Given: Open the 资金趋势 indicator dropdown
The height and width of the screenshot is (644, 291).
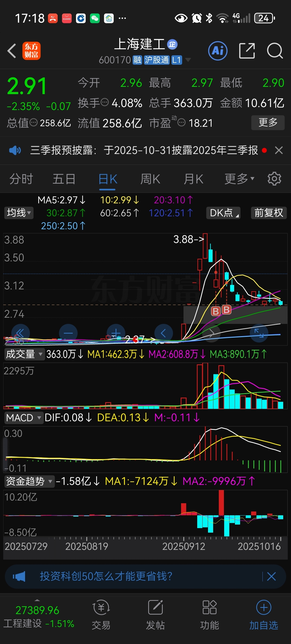Looking at the screenshot, I should (x=29, y=481).
